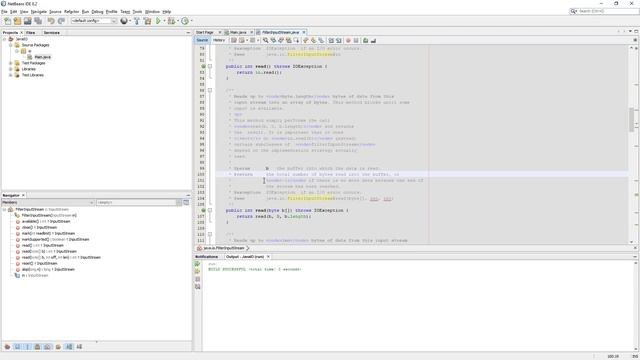The image size is (640, 360).
Task: Click java.io.FilterInputStream breadcrumb below editor
Action: [224, 248]
